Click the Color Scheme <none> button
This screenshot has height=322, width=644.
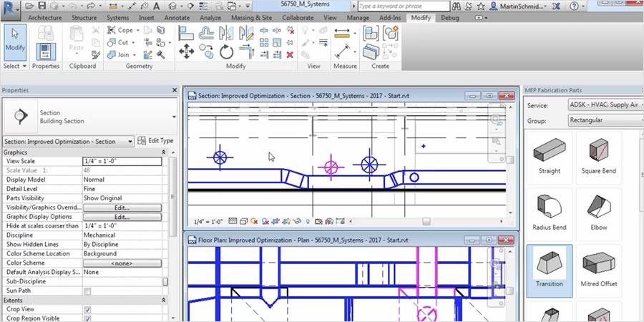pos(122,263)
